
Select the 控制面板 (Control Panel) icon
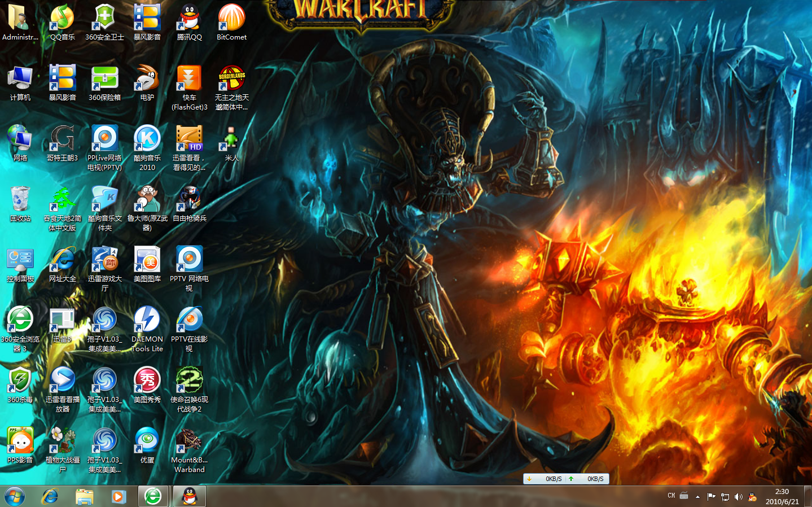click(x=20, y=264)
